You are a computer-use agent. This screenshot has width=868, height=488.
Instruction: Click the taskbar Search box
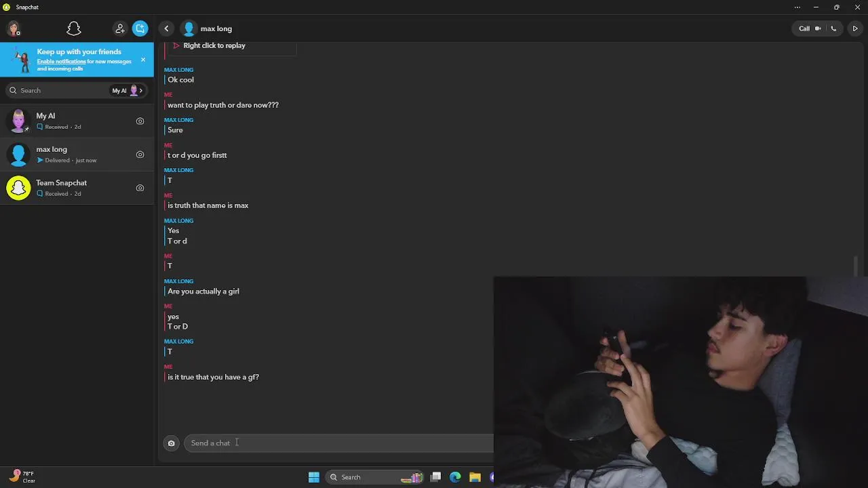375,477
